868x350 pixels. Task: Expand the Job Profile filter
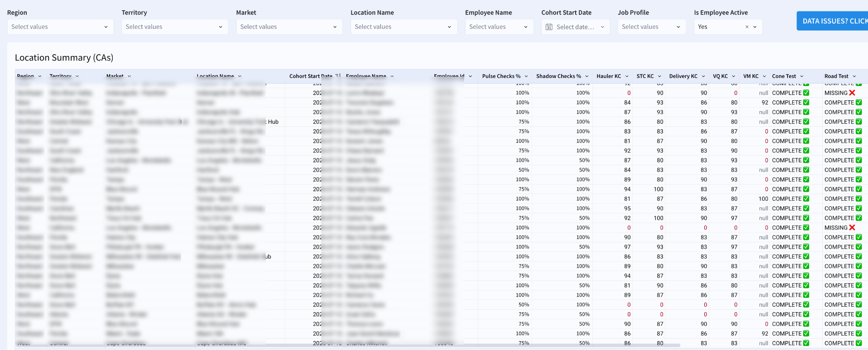coord(651,27)
